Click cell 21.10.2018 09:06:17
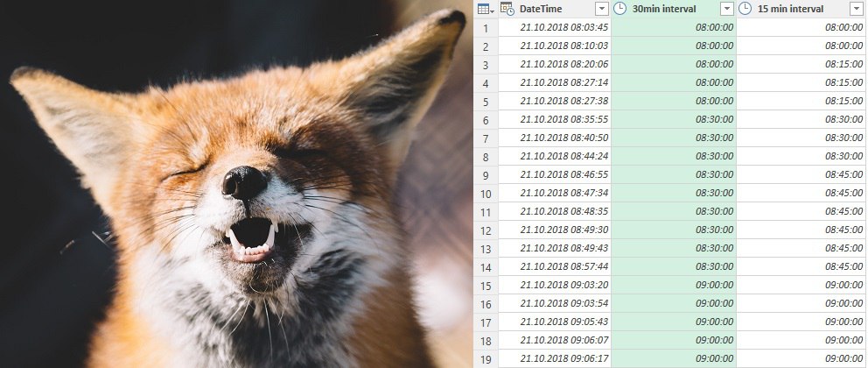 pos(555,358)
